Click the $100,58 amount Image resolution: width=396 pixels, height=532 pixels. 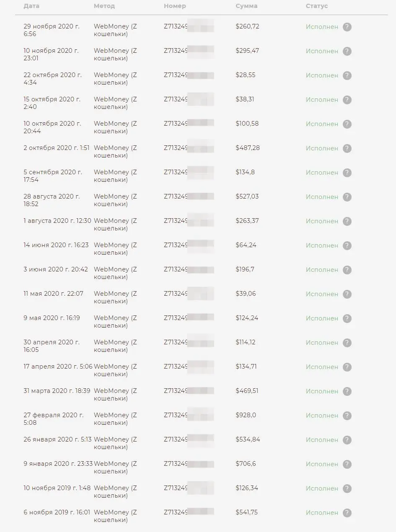247,124
